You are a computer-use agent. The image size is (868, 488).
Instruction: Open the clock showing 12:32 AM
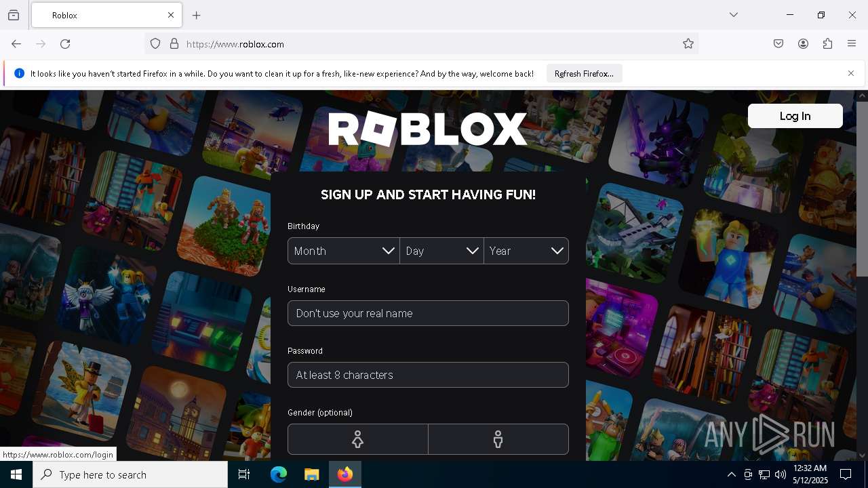click(810, 474)
